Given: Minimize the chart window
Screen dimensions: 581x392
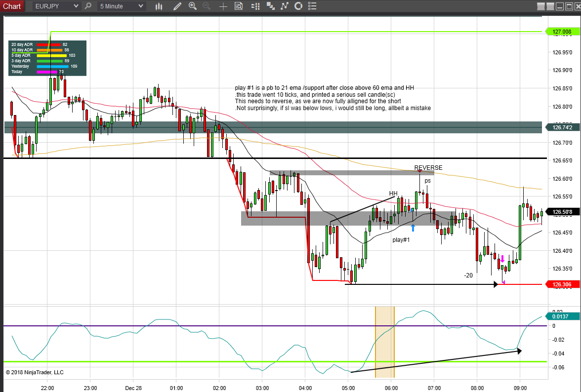Looking at the screenshot, I should tap(560, 6).
